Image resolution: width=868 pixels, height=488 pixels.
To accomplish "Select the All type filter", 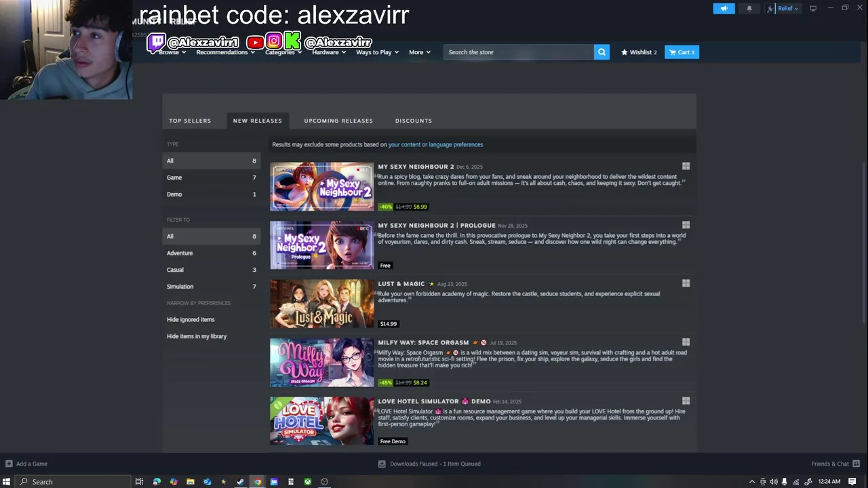I will coord(212,161).
